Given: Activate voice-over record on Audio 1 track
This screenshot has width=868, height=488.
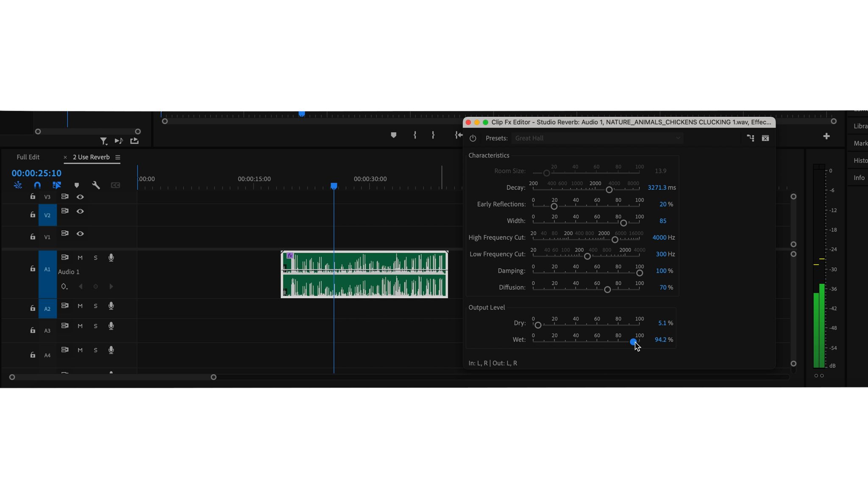Looking at the screenshot, I should (x=111, y=257).
